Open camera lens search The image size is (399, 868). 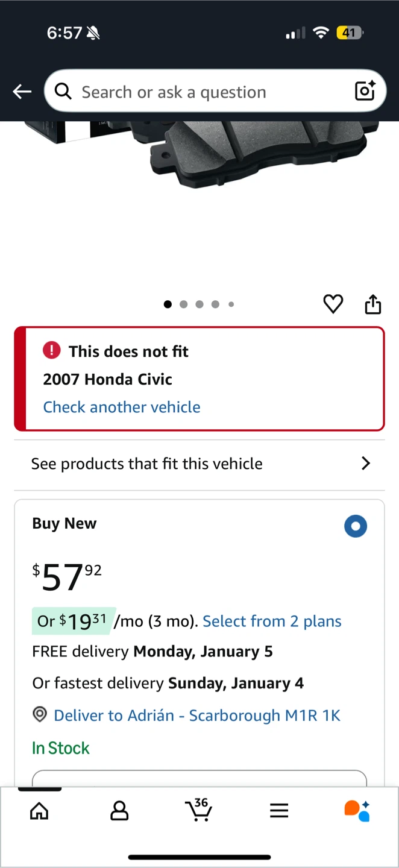click(x=365, y=91)
